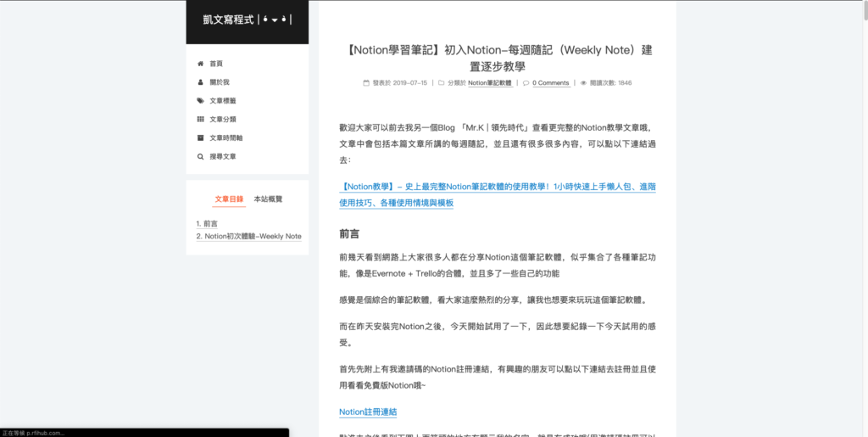Click the paragraph beginning 感覺是個綜合的筆記軟體

point(493,300)
